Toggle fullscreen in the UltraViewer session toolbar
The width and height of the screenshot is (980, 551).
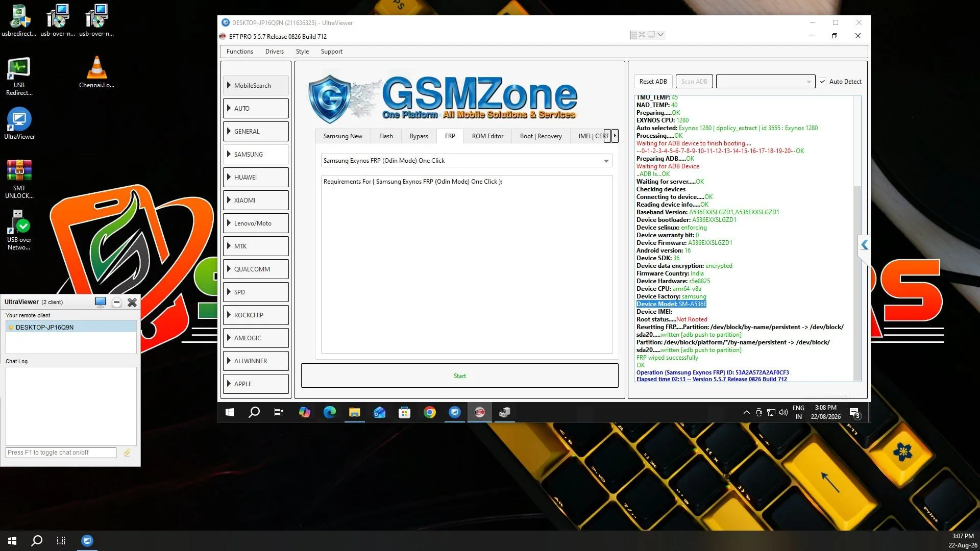642,35
